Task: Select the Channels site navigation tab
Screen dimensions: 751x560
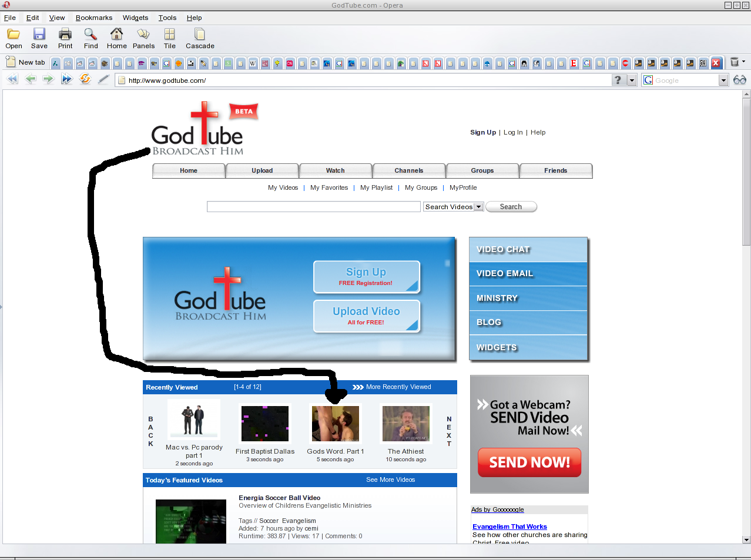Action: (x=409, y=170)
